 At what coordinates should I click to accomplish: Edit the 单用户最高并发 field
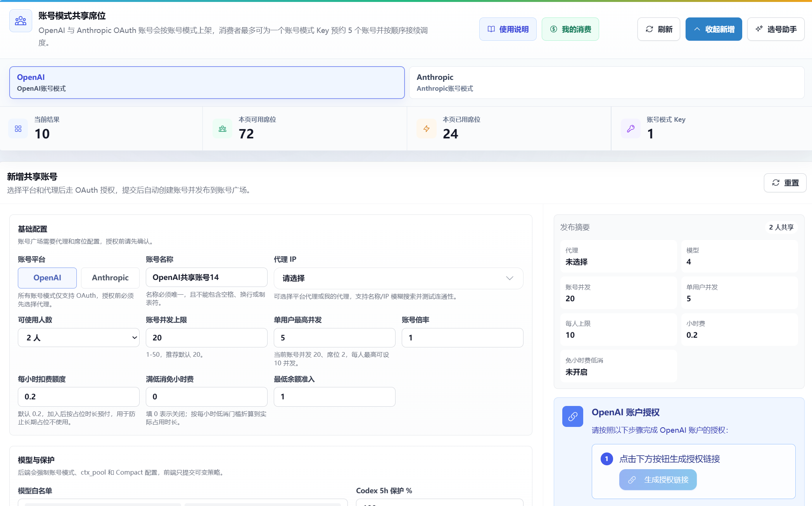point(335,337)
